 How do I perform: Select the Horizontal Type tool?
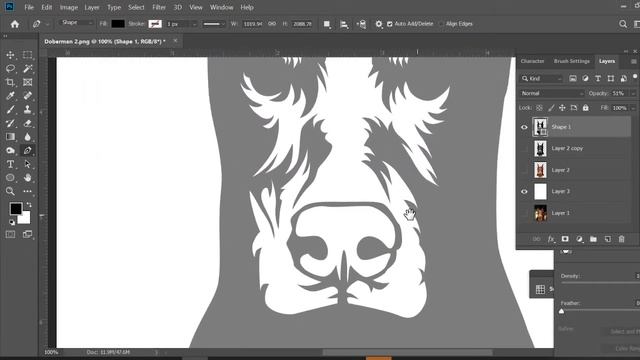tap(10, 164)
